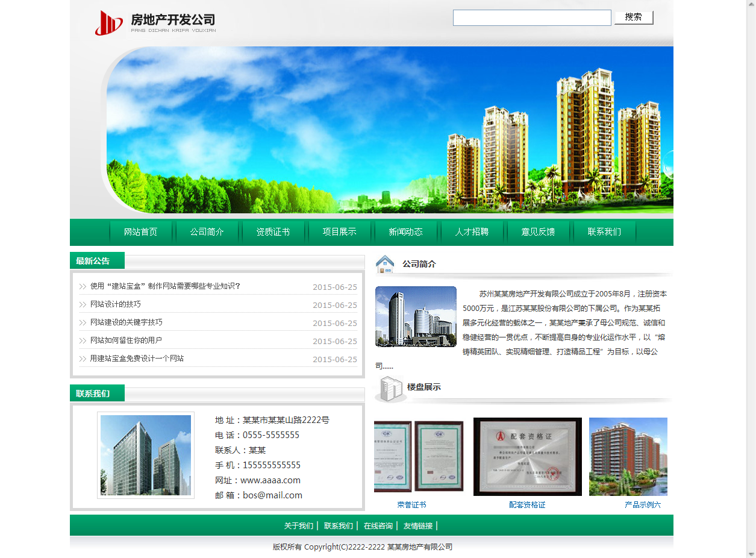
Task: Click the arrow icon before 网站设计的技巧
Action: (83, 305)
